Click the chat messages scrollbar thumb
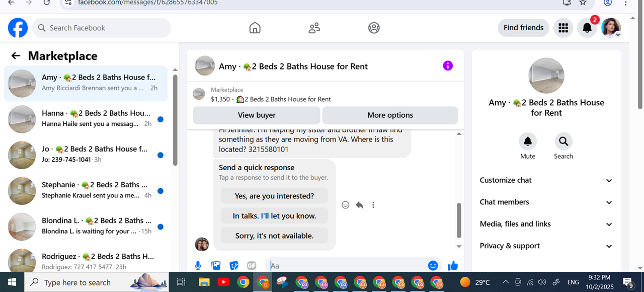The width and height of the screenshot is (644, 292). (459, 220)
